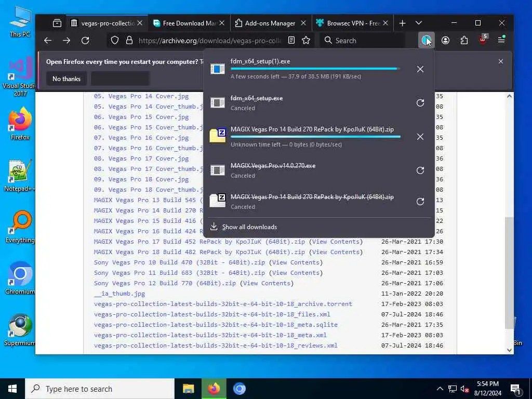The width and height of the screenshot is (532, 399).
Task: Bookmark this page with star icon
Action: point(306,41)
